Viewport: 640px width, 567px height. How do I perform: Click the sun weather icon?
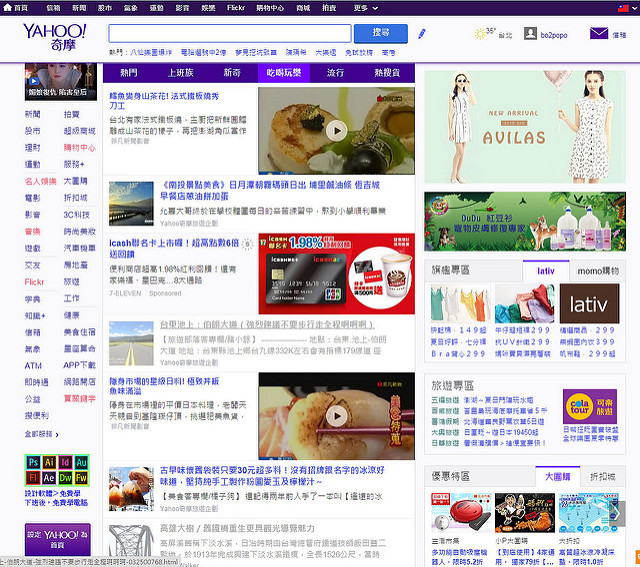click(x=479, y=34)
